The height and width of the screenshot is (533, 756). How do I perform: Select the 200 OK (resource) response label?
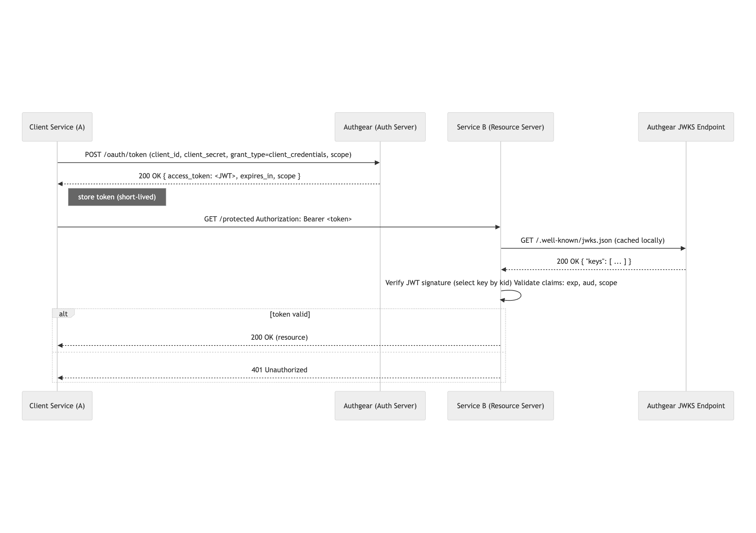(279, 337)
